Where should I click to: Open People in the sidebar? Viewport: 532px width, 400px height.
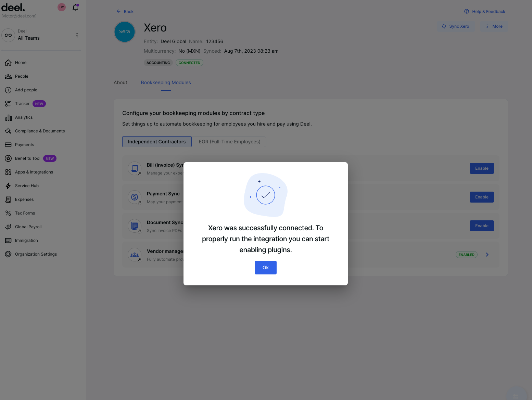point(22,76)
